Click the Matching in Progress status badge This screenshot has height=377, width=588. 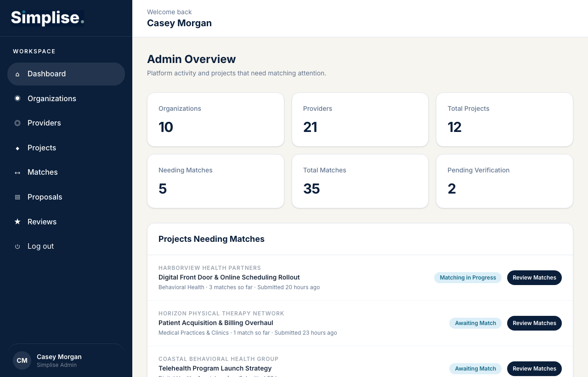(468, 278)
